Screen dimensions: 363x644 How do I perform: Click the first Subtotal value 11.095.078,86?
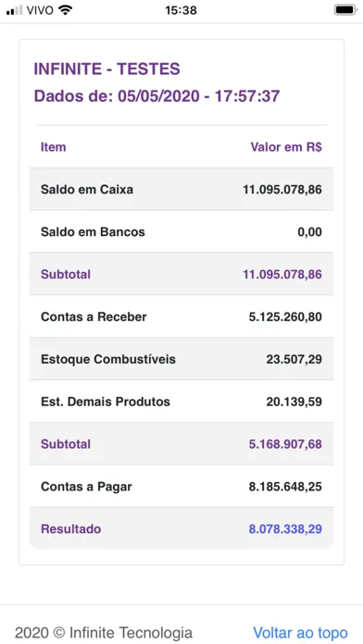tap(282, 275)
